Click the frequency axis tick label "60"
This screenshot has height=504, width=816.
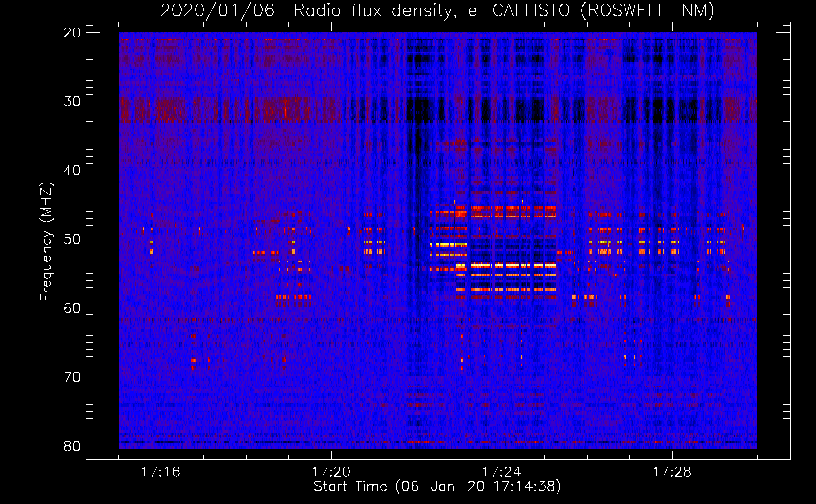pyautogui.click(x=73, y=308)
